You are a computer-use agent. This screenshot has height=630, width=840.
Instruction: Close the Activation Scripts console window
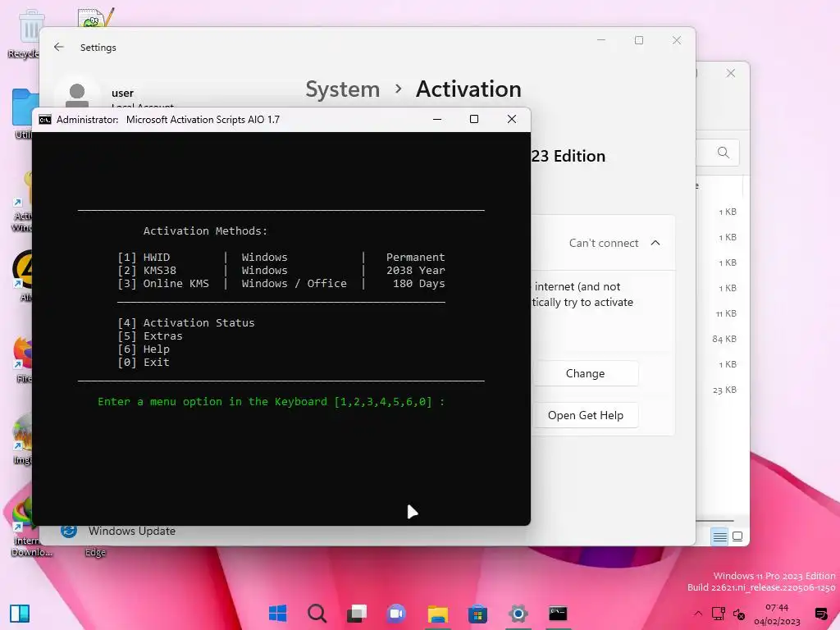[x=512, y=119]
